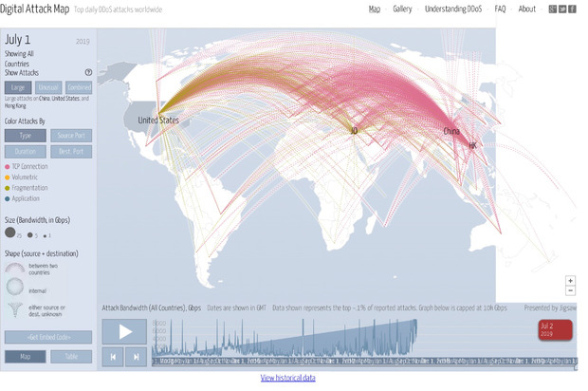Click the July 1 date heading
This screenshot has width=588, height=391.
point(18,40)
